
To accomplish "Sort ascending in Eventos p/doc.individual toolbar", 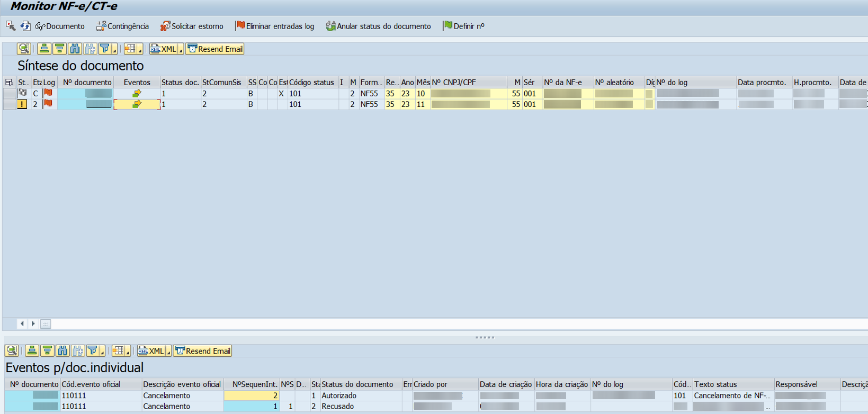I will [x=32, y=350].
